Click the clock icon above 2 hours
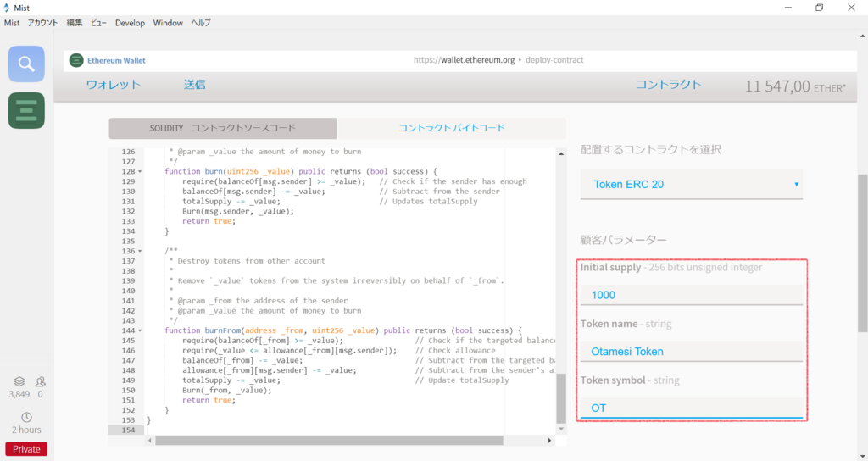This screenshot has width=868, height=461. coord(26,417)
